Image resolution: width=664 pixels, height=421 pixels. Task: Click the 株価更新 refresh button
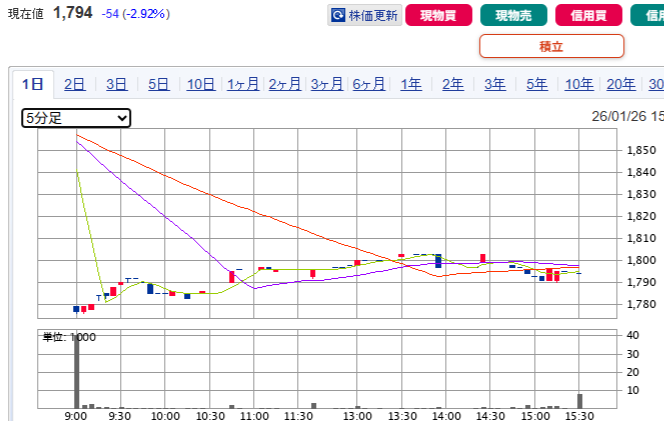coord(364,15)
